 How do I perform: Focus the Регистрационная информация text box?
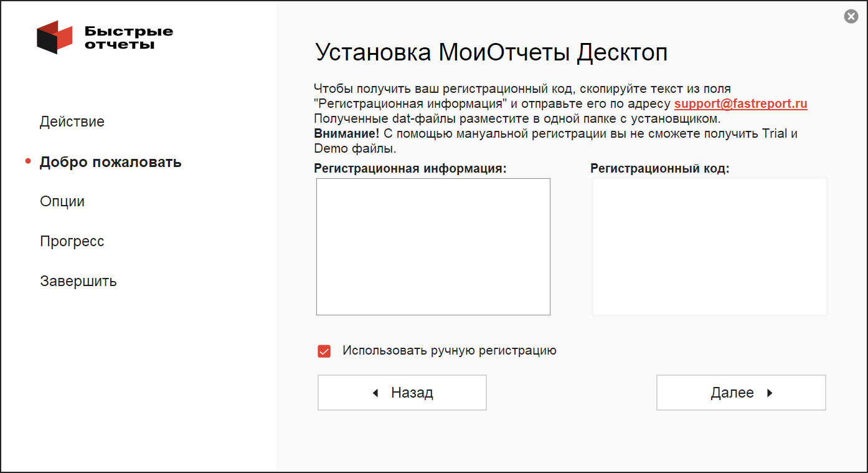point(433,247)
